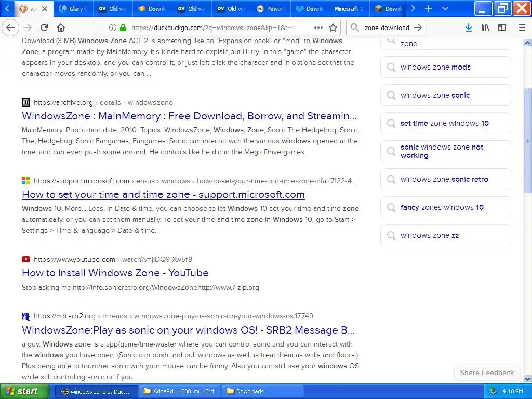
Task: Open the Firefox hamburger menu
Action: (x=522, y=28)
